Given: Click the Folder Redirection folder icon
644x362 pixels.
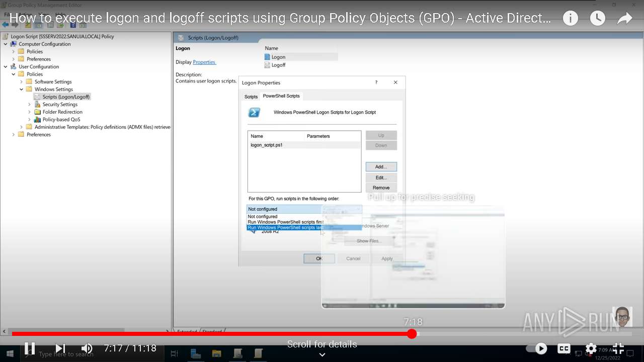Looking at the screenshot, I should pyautogui.click(x=37, y=112).
